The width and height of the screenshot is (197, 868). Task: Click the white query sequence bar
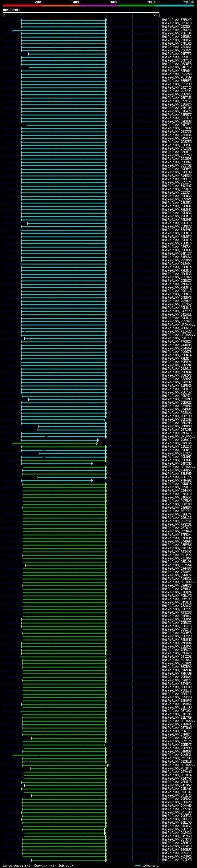coord(81,13)
